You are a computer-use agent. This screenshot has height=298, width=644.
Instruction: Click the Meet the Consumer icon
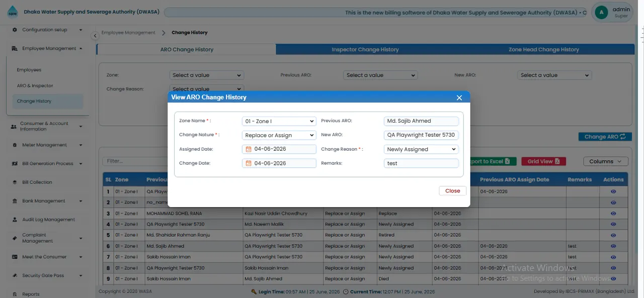pos(15,257)
